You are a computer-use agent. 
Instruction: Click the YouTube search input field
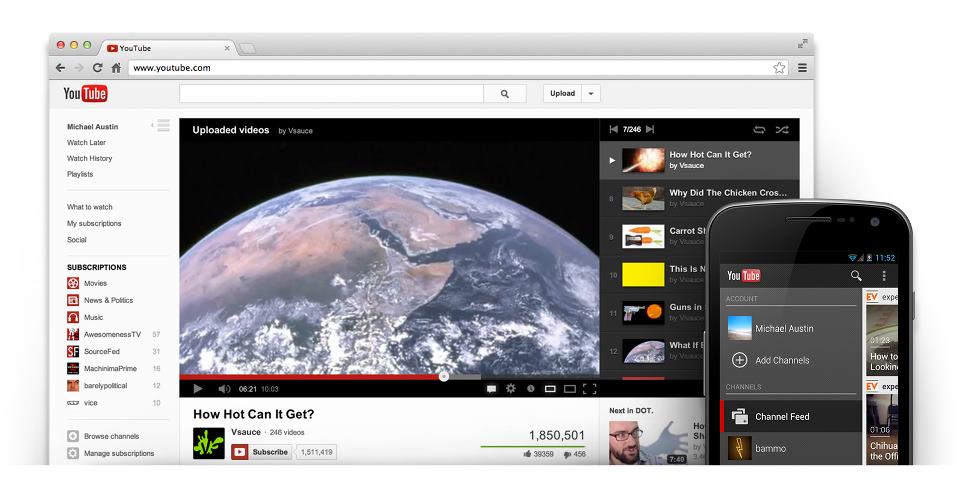(331, 94)
